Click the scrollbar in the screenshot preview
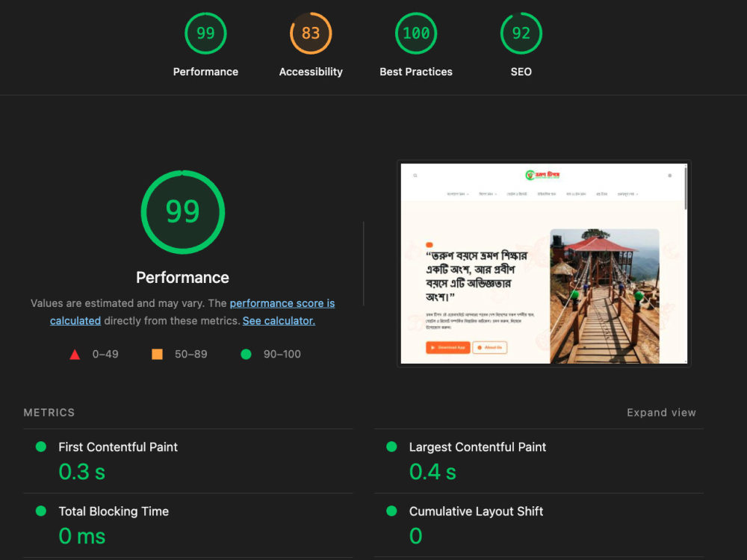This screenshot has width=747, height=560. [x=686, y=187]
